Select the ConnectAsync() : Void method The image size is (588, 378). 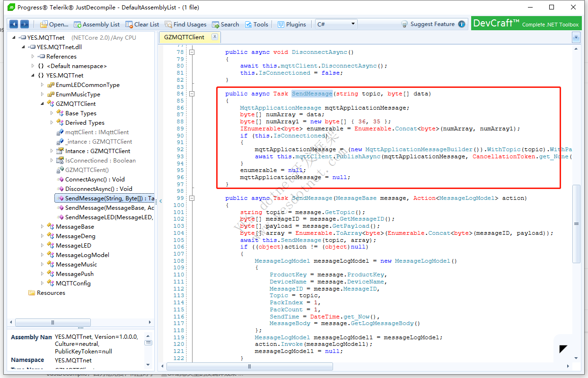95,179
